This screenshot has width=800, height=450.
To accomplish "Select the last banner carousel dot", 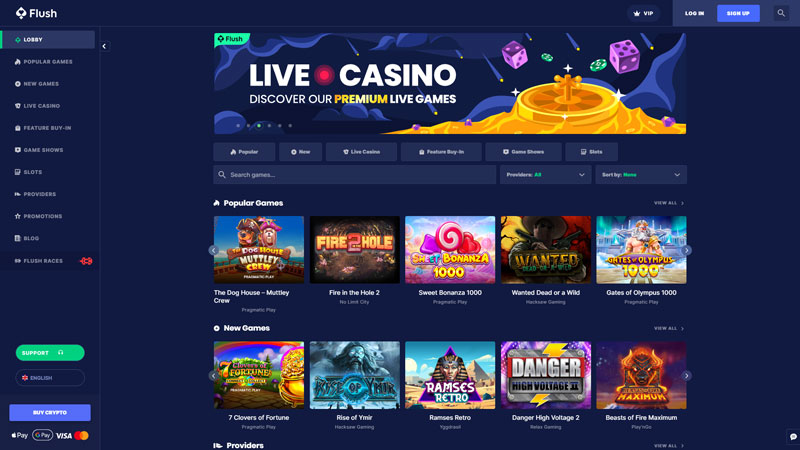I will (290, 126).
